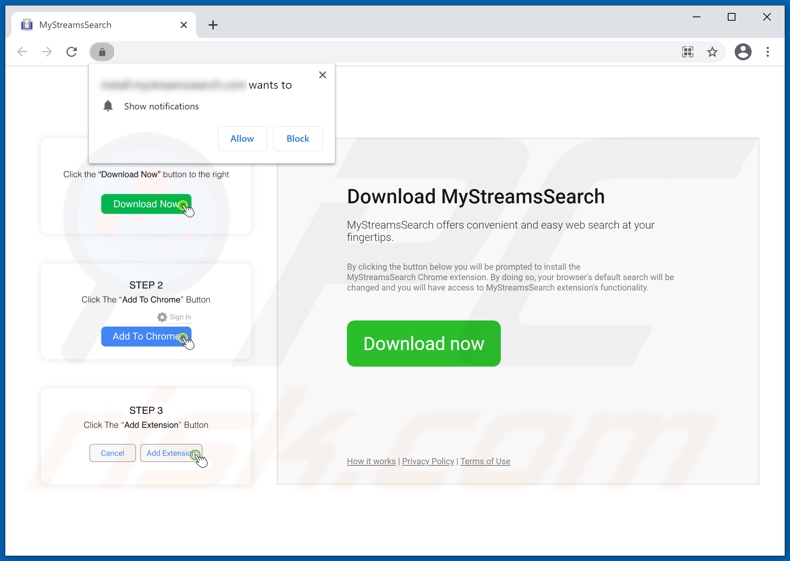790x561 pixels.
Task: Close the MyStreamsSearch tab
Action: pos(184,25)
